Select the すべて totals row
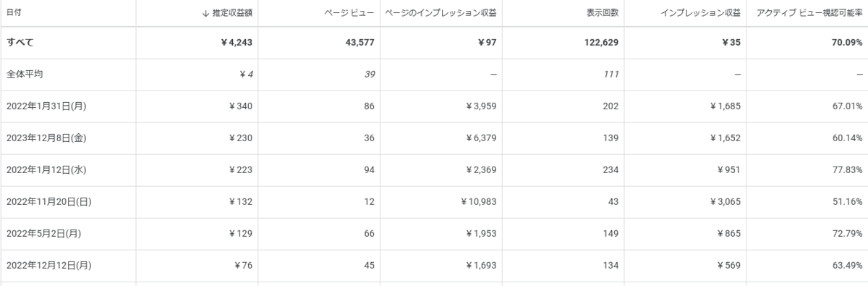868x286 pixels. pyautogui.click(x=434, y=43)
